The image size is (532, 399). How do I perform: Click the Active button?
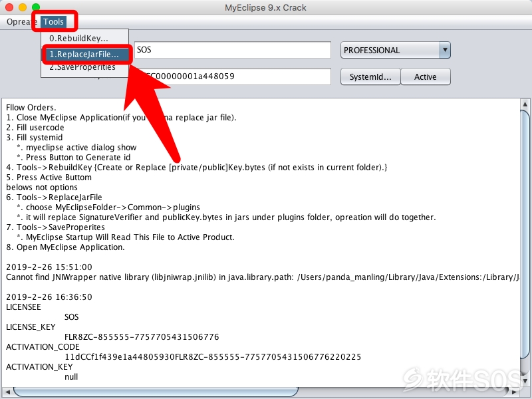[426, 76]
